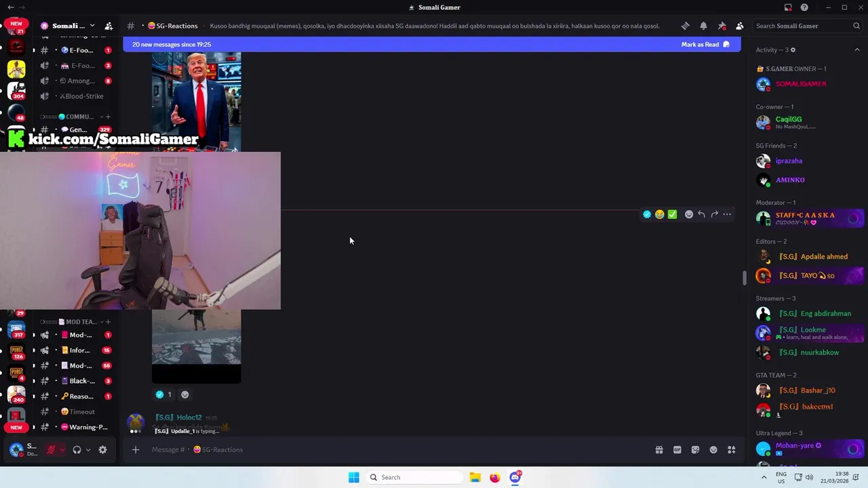Open notification settings bell icon
The image size is (868, 488).
click(x=703, y=26)
